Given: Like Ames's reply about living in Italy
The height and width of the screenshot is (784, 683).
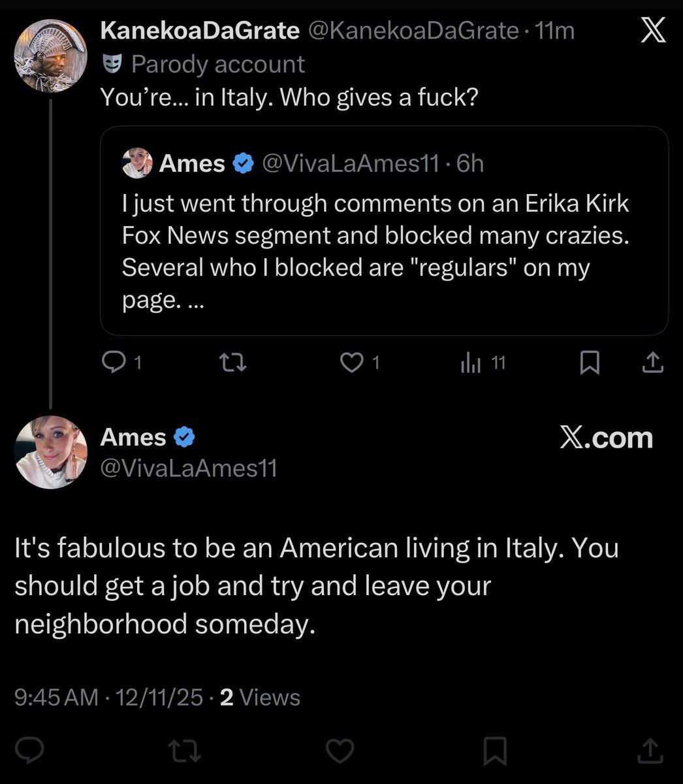Looking at the screenshot, I should [340, 749].
